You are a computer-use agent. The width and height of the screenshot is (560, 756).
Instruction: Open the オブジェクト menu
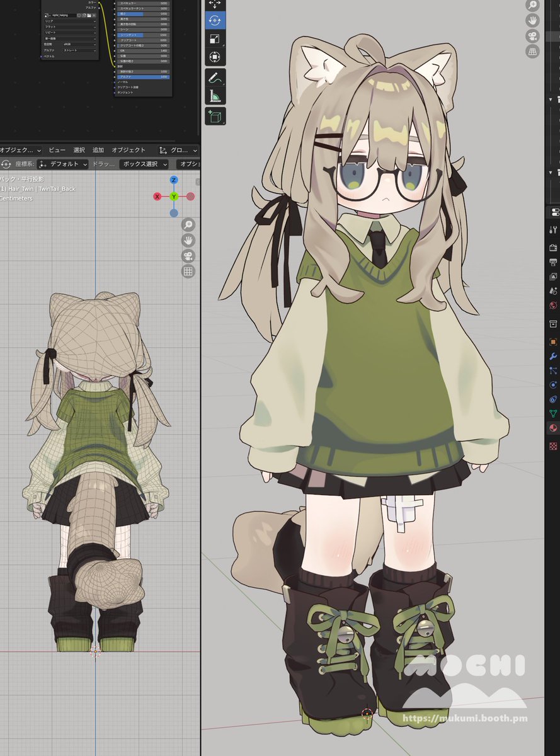[129, 151]
